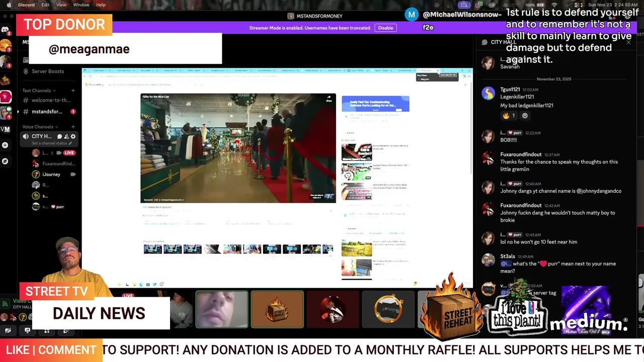Create a new voice channel with plus icon
The width and height of the screenshot is (644, 362).
tap(73, 127)
